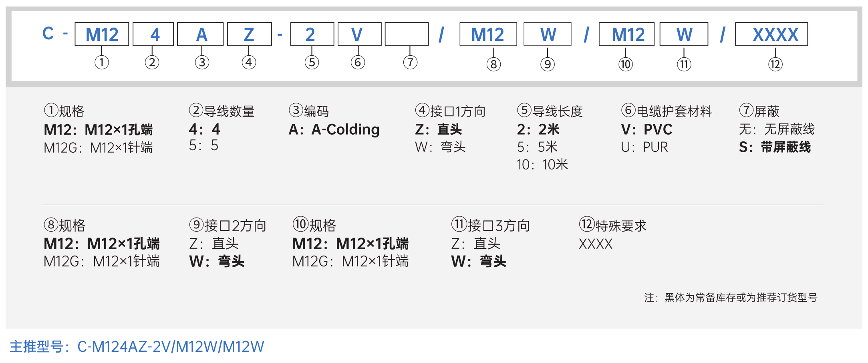868x363 pixels.
Task: Select the first M12 code box
Action: coord(102,34)
